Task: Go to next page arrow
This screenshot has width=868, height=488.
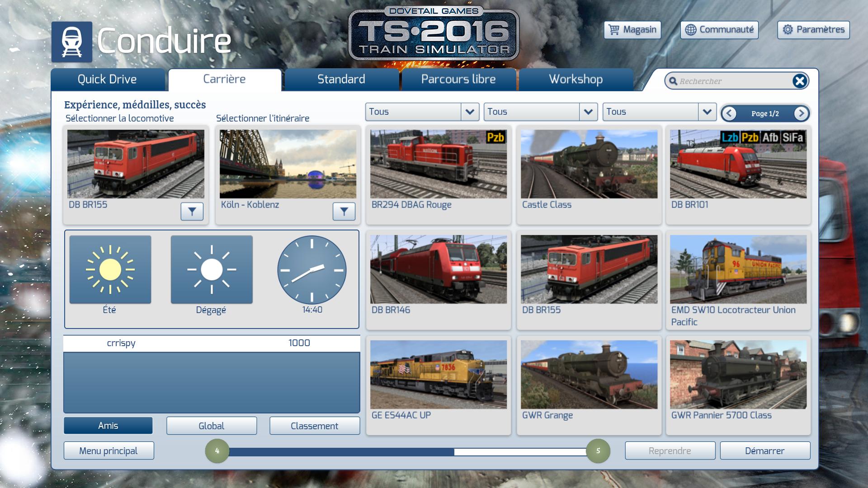Action: tap(801, 113)
